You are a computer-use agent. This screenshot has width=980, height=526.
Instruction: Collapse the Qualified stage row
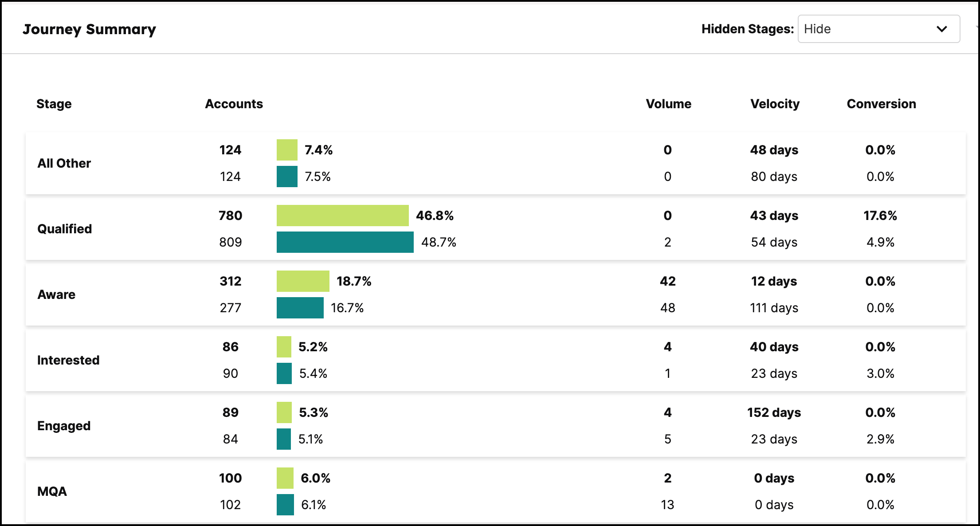point(65,229)
